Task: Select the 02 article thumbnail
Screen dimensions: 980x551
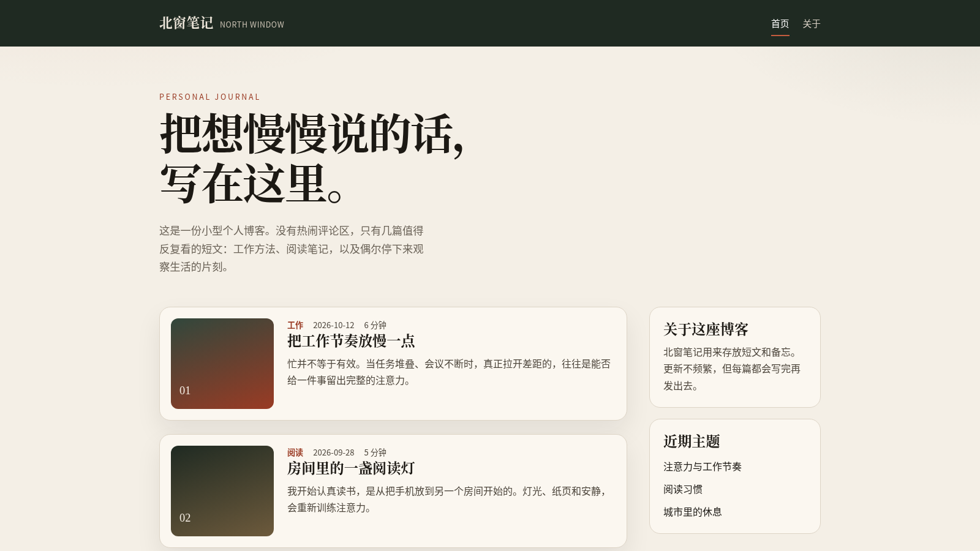Action: click(x=222, y=491)
